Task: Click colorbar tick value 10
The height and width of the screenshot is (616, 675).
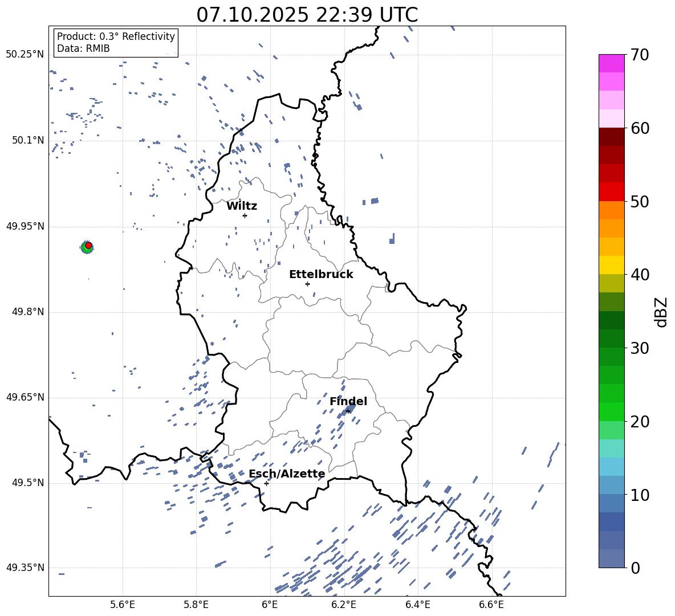Action: click(x=640, y=495)
